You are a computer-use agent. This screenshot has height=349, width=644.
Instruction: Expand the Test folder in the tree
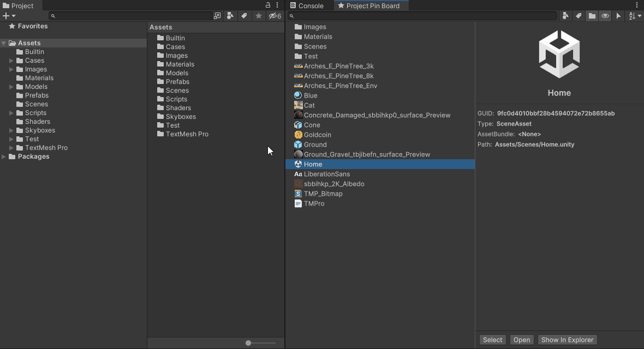click(11, 139)
